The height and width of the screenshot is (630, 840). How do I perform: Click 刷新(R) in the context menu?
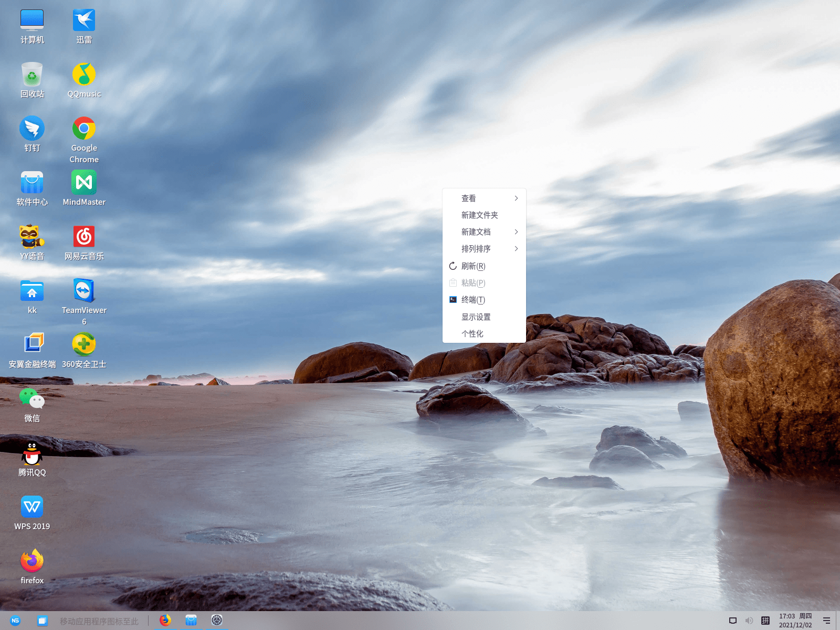pos(474,266)
